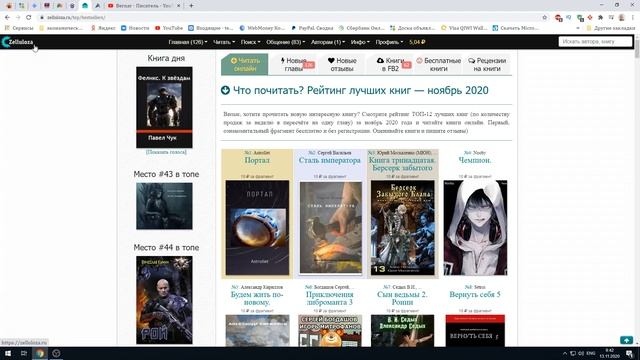Image resolution: width=640 pixels, height=360 pixels.
Task: Open Сын ведьмы 2. Ронин title link
Action: 402,298
